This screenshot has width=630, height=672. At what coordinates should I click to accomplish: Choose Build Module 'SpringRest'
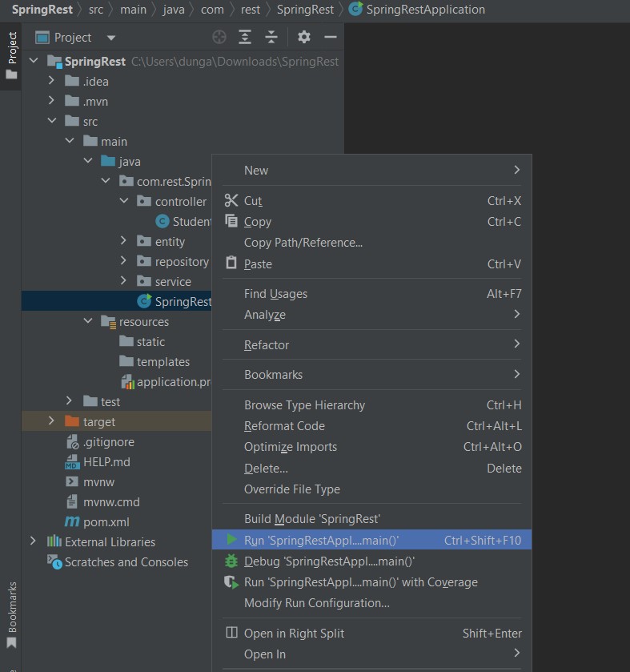371,518
